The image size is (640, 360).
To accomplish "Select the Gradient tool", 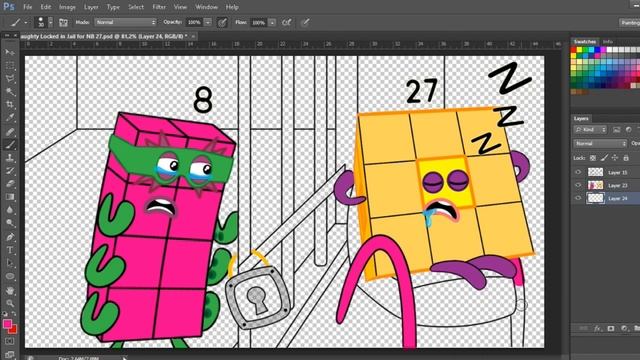I will click(x=10, y=197).
